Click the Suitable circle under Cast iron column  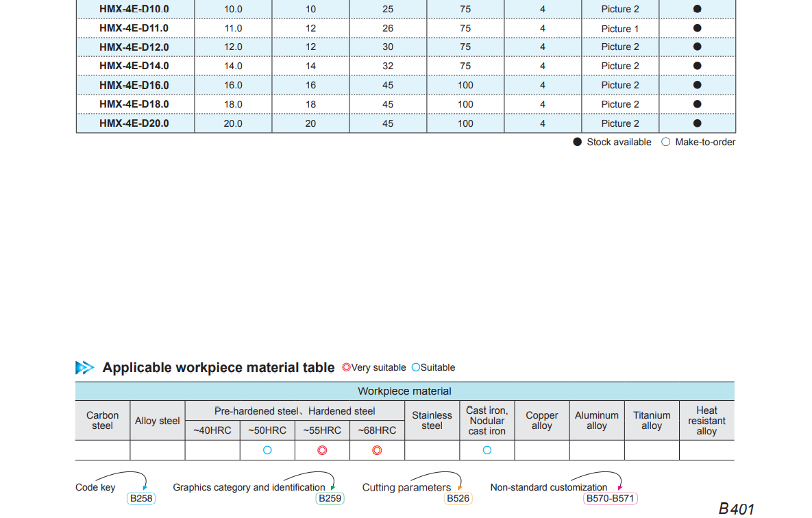tap(487, 450)
